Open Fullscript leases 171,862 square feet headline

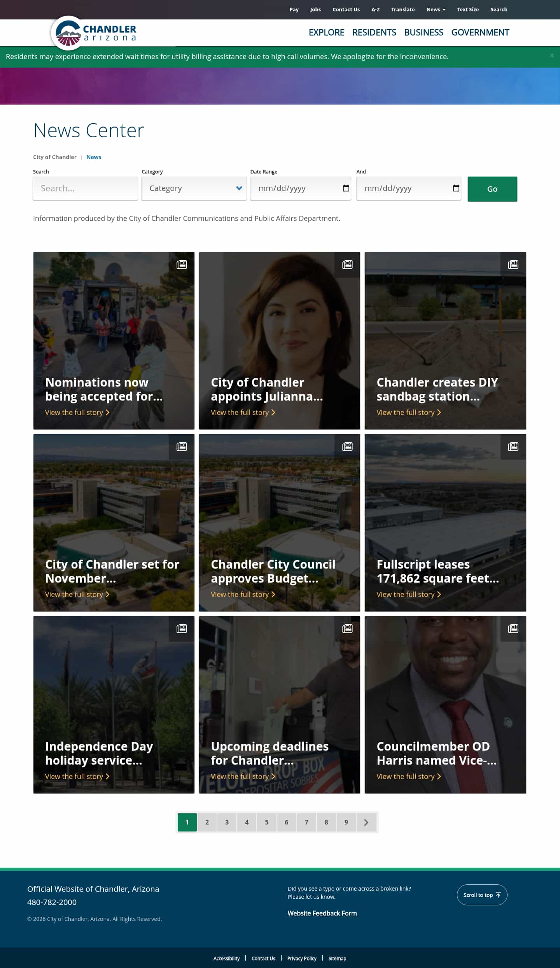click(x=437, y=571)
